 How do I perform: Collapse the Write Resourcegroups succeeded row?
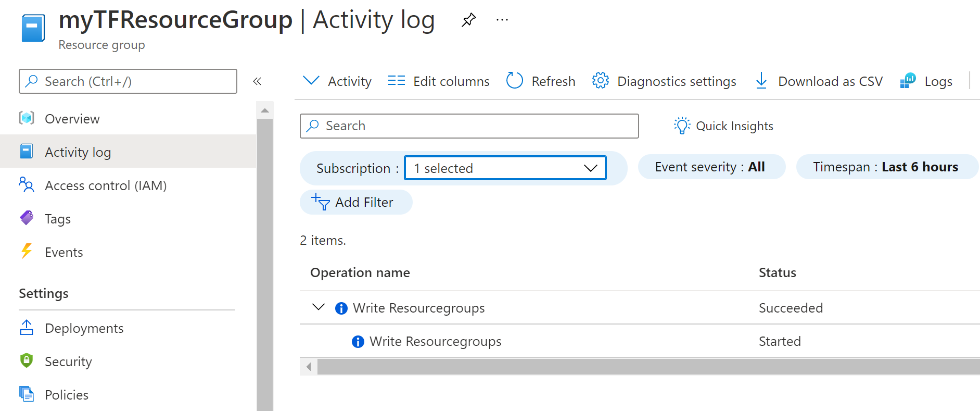click(319, 307)
